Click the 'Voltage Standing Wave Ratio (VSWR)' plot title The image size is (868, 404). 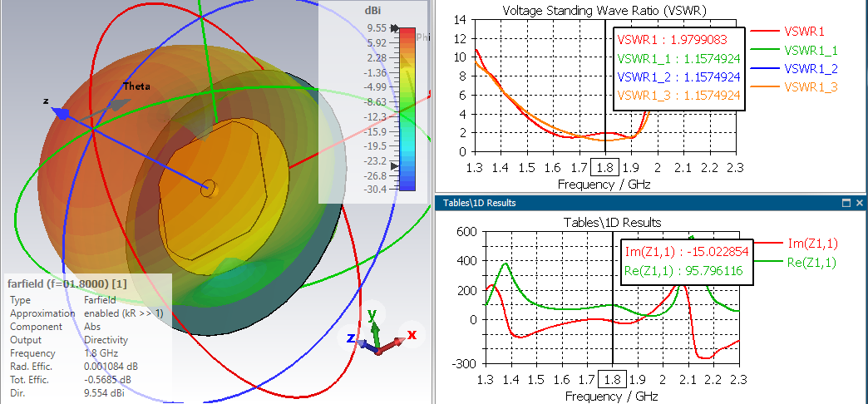click(x=604, y=10)
